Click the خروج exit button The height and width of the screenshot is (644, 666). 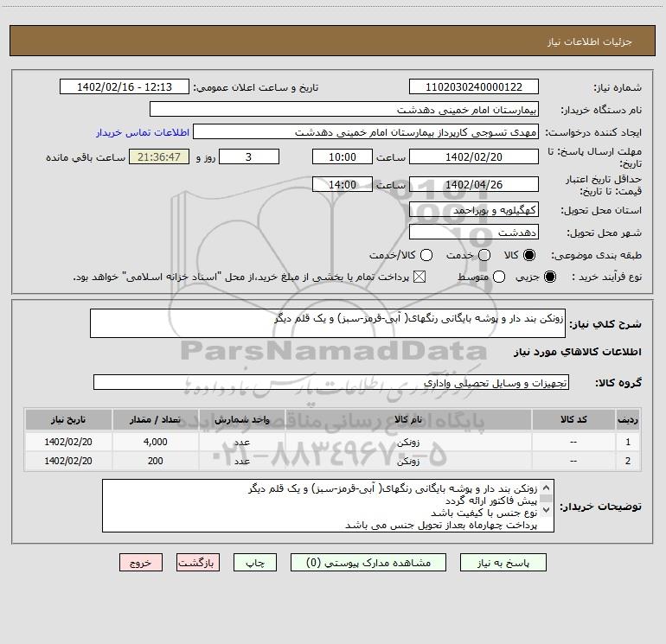point(141,563)
